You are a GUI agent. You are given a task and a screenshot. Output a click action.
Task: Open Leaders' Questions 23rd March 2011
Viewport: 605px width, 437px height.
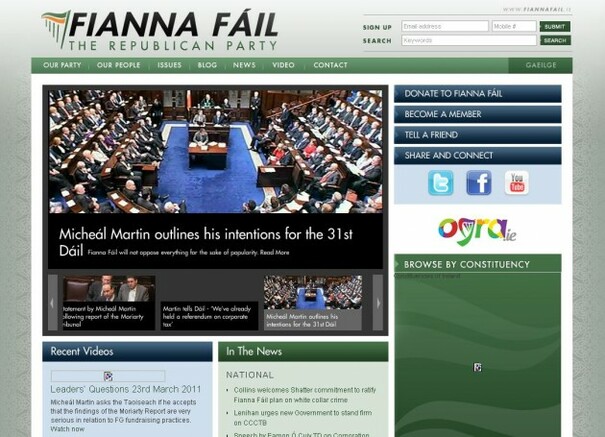coord(126,389)
